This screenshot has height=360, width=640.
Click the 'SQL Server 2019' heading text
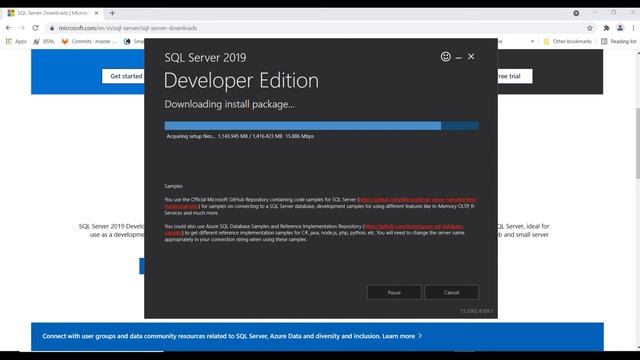tap(205, 58)
